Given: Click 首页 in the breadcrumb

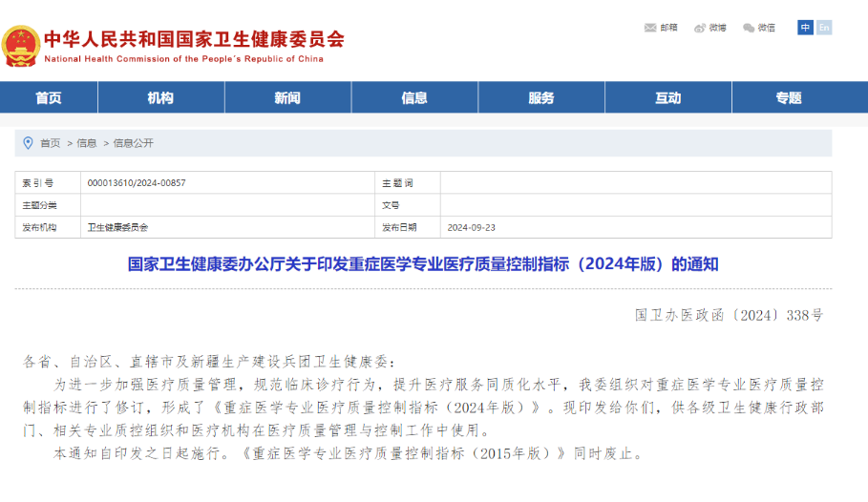Looking at the screenshot, I should tap(51, 143).
